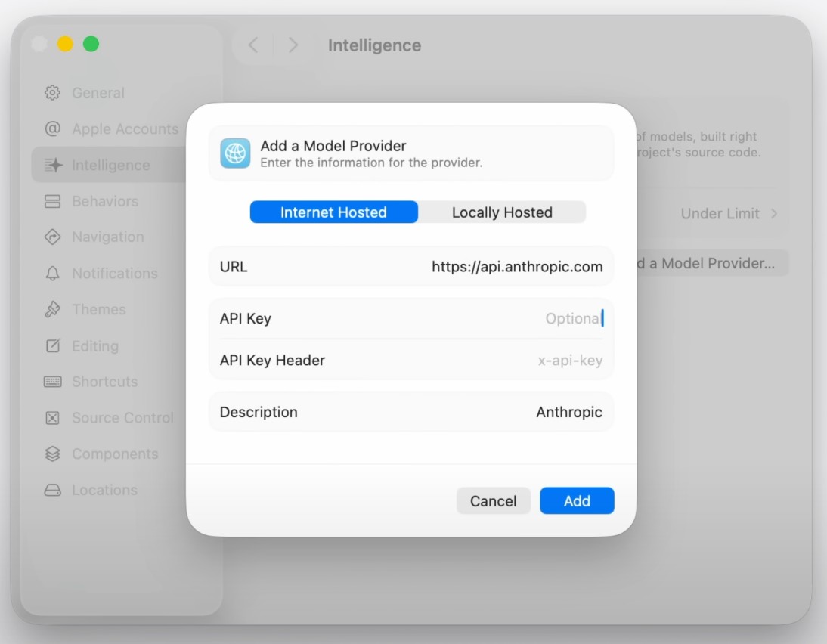Click the 'API Key Header' row label
The image size is (827, 644).
point(272,360)
